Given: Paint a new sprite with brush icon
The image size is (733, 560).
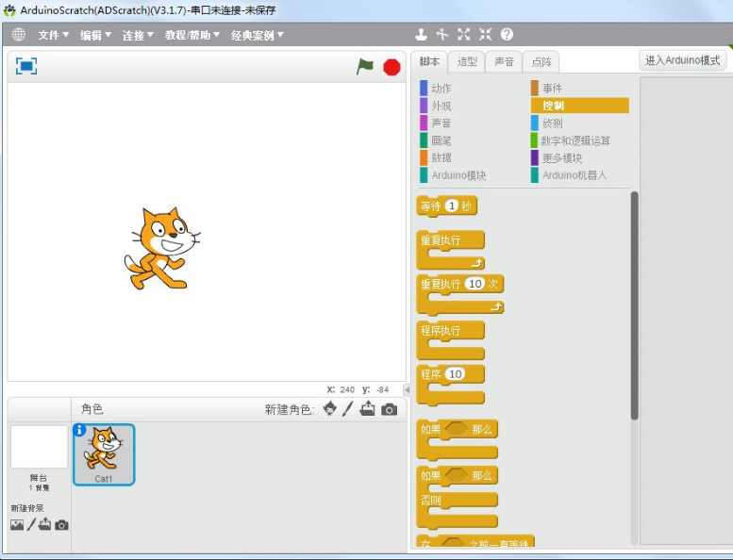Looking at the screenshot, I should point(347,408).
